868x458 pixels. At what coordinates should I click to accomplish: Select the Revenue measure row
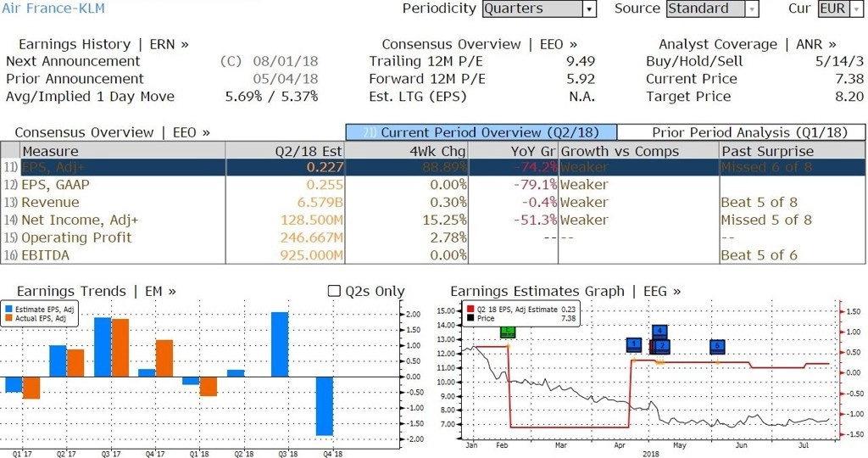click(433, 203)
